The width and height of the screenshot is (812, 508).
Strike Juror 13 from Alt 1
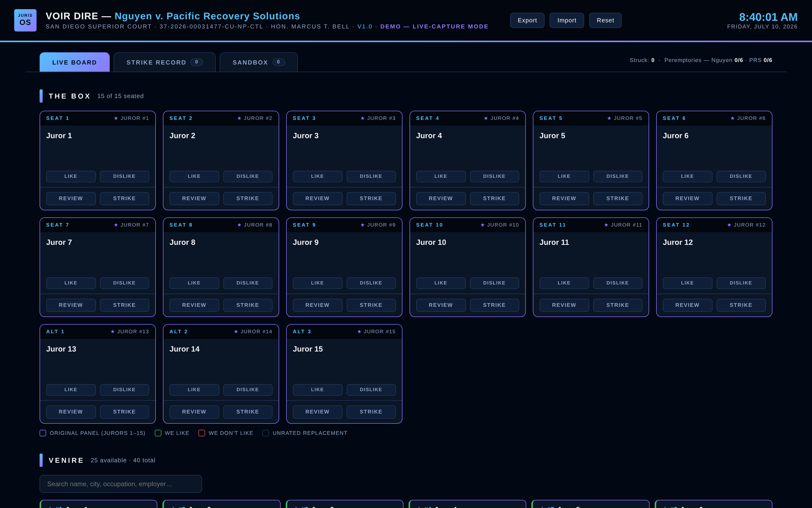[x=124, y=412]
